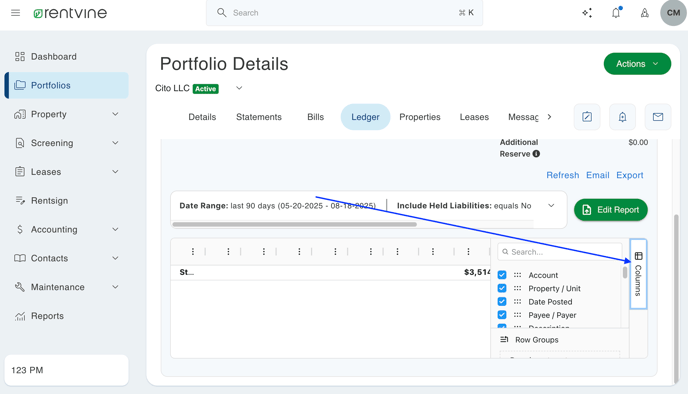Expand the report filters chevron
The width and height of the screenshot is (688, 394).
pos(551,205)
